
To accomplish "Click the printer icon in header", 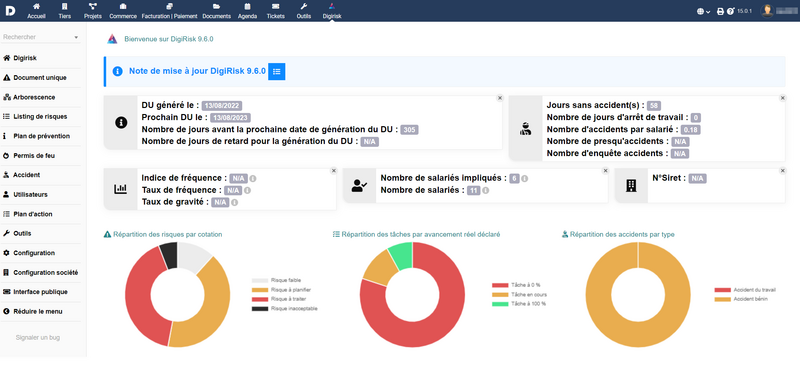I will (x=720, y=11).
